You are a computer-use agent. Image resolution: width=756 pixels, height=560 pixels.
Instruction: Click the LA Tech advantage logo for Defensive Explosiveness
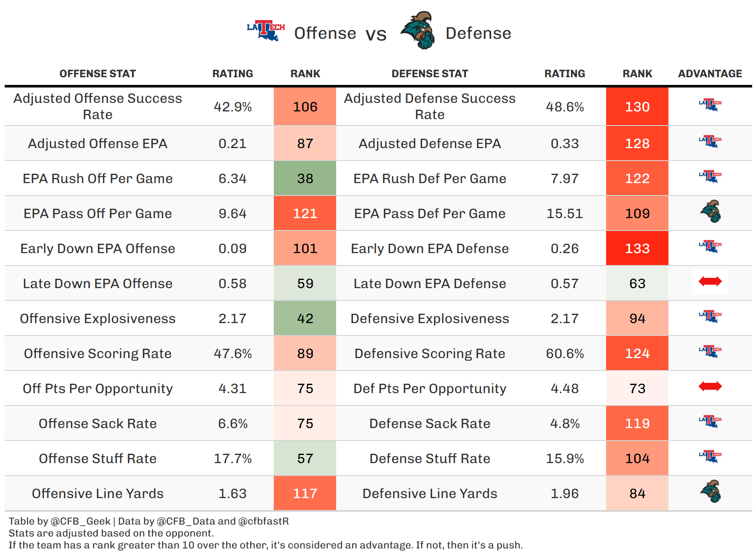[710, 316]
